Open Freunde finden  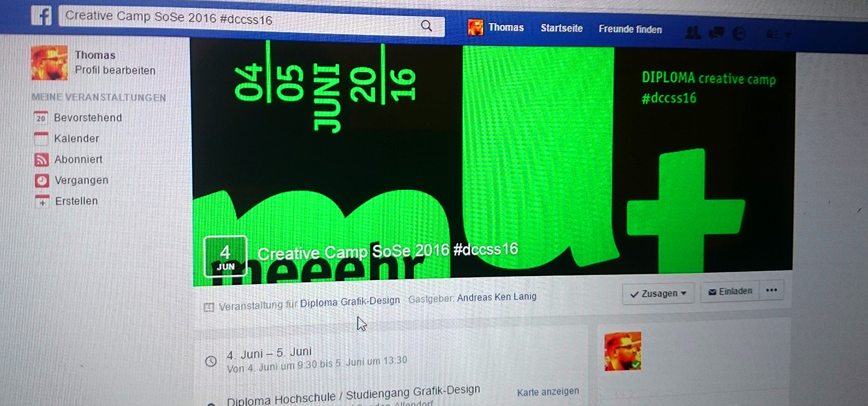pos(630,29)
